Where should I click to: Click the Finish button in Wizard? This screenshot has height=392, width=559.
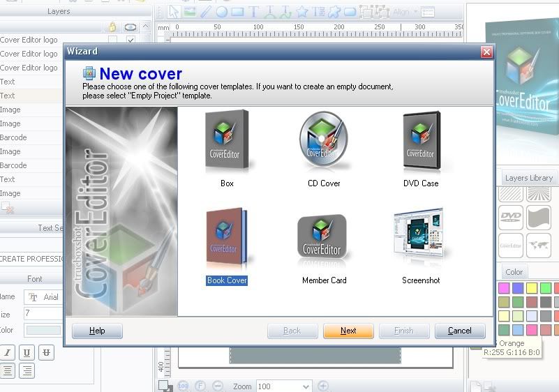[404, 331]
